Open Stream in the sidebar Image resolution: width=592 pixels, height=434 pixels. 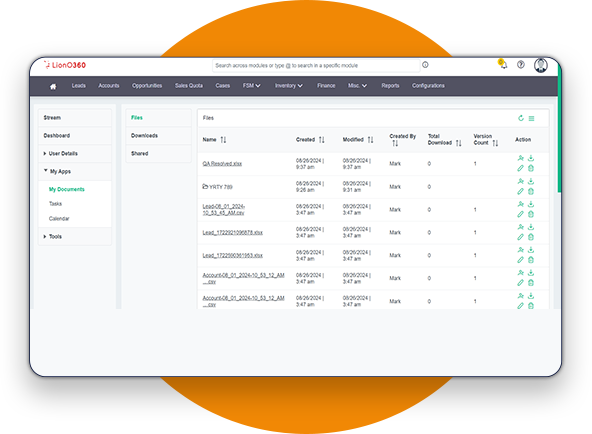point(75,118)
